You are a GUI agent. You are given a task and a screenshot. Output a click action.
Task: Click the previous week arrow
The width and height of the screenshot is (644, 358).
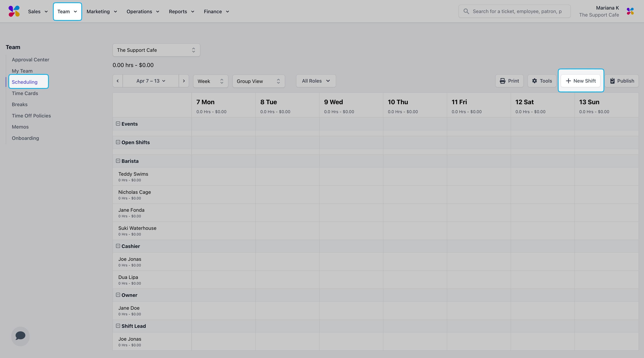pyautogui.click(x=118, y=81)
